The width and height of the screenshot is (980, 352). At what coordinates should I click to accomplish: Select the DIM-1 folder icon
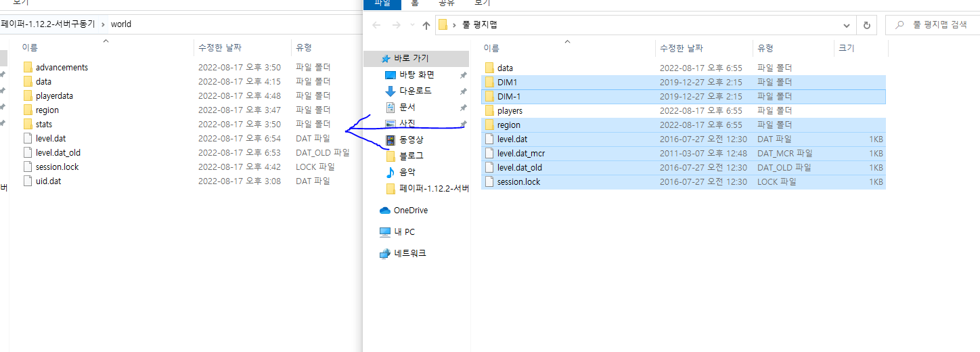[x=489, y=96]
